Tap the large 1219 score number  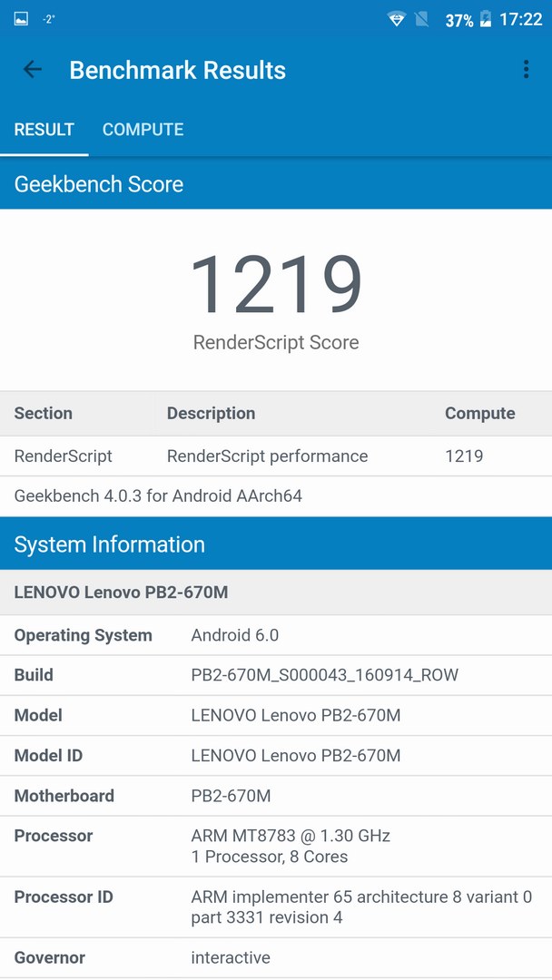click(x=276, y=284)
